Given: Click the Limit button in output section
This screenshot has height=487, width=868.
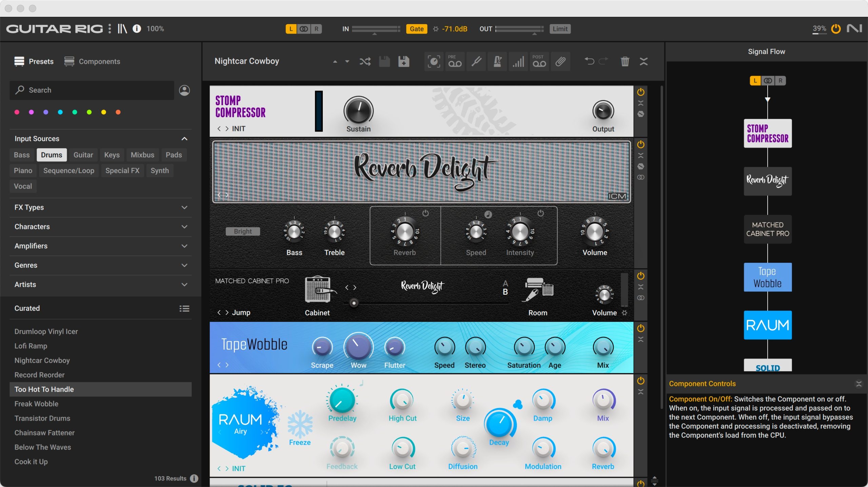Looking at the screenshot, I should [x=558, y=28].
